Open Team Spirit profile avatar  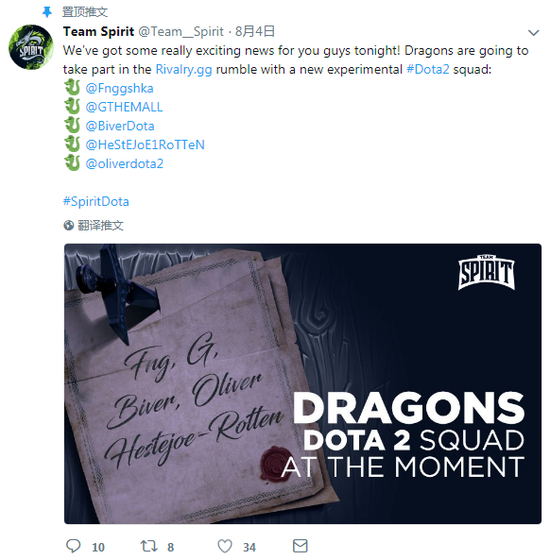(x=31, y=47)
